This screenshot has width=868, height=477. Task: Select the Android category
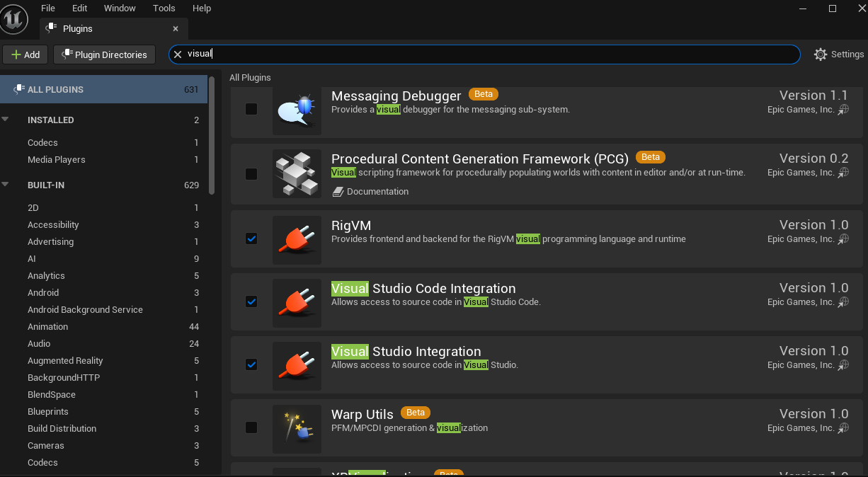pyautogui.click(x=104, y=293)
